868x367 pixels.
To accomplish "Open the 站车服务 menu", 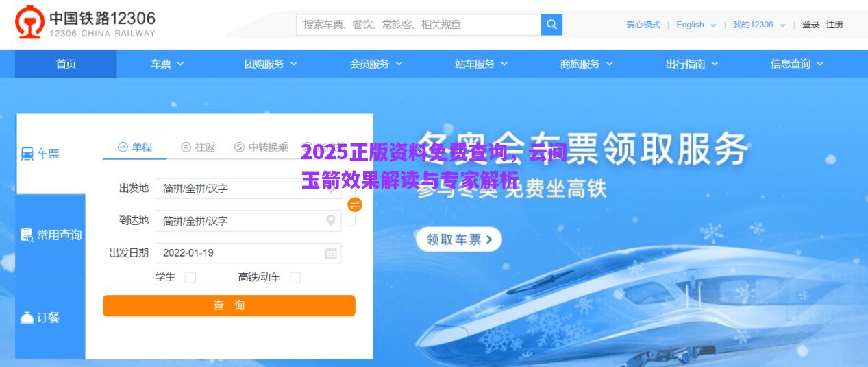I will [x=481, y=64].
